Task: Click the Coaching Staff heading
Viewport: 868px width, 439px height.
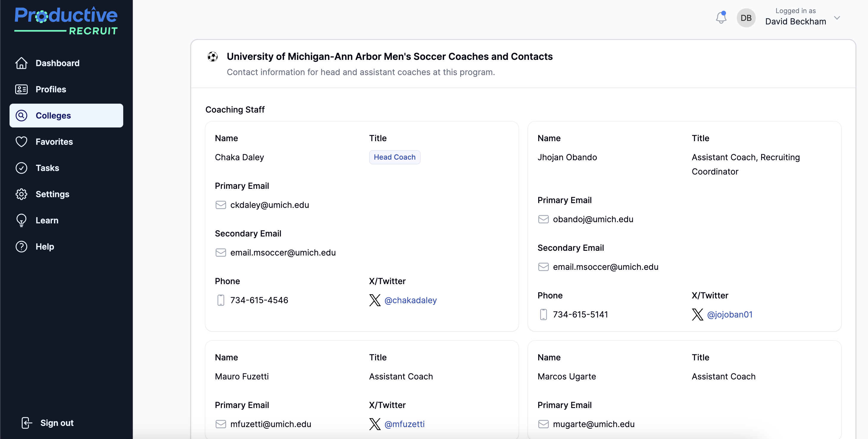Action: [235, 110]
